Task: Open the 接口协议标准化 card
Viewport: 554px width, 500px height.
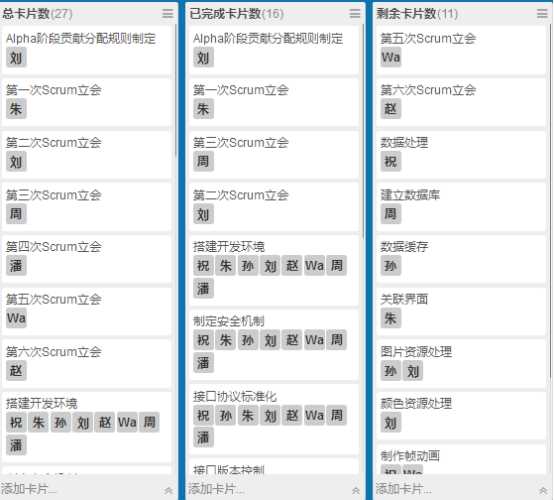Action: point(273,419)
